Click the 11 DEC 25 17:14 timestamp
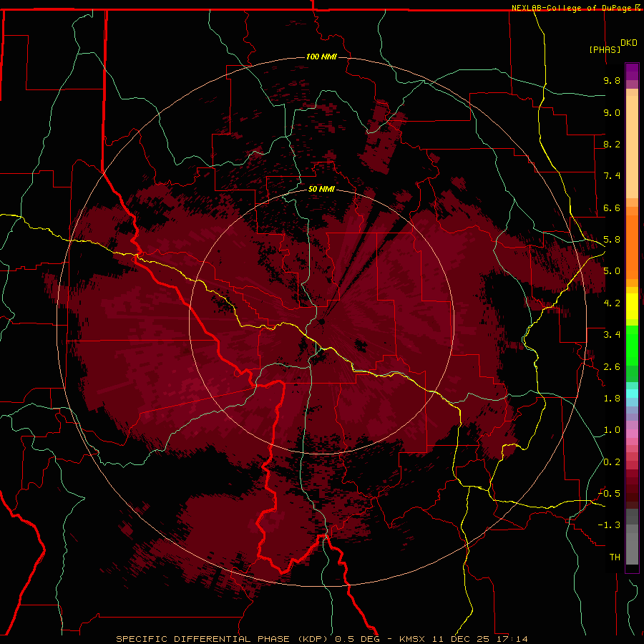Image resolution: width=644 pixels, height=644 pixels. [480, 639]
